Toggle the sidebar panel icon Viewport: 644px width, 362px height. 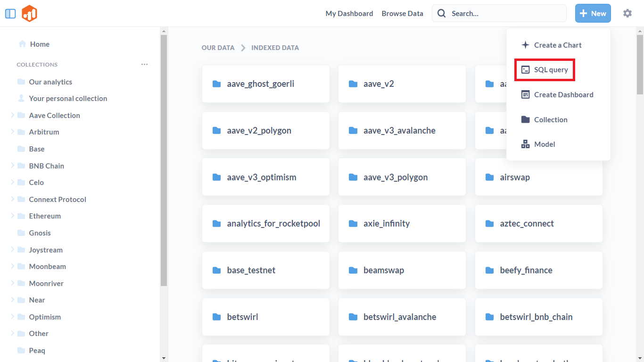pyautogui.click(x=10, y=14)
